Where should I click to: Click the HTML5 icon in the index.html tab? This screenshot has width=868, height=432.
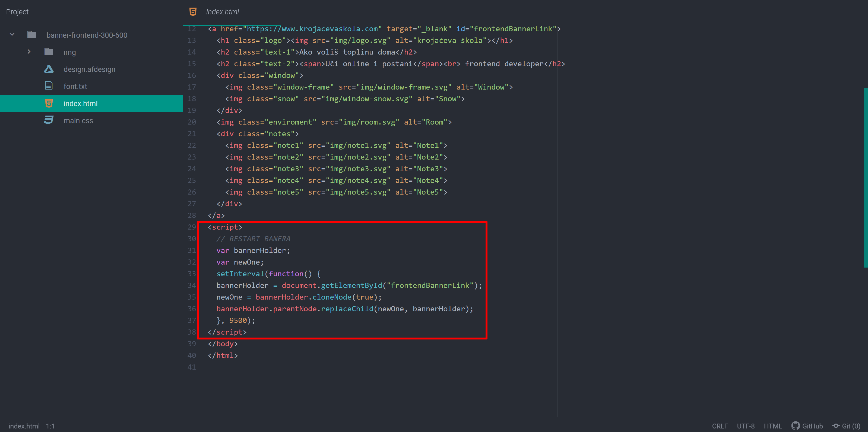click(x=193, y=12)
